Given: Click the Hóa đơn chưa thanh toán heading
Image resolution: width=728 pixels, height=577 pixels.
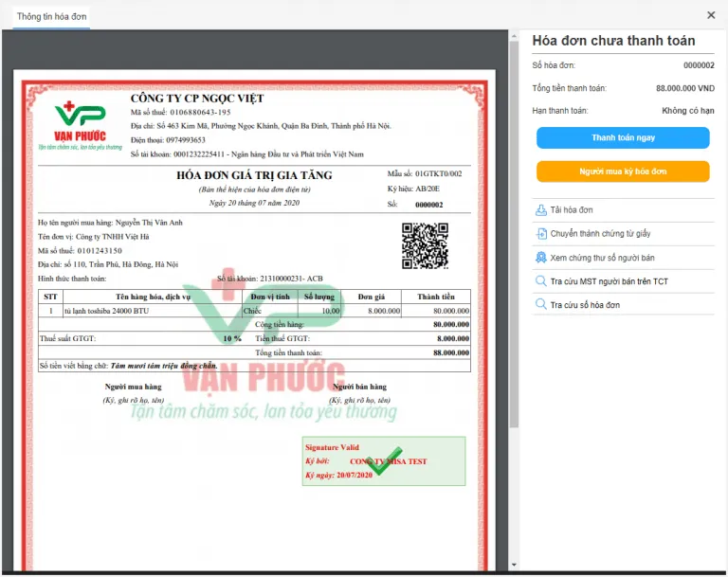Looking at the screenshot, I should point(613,41).
